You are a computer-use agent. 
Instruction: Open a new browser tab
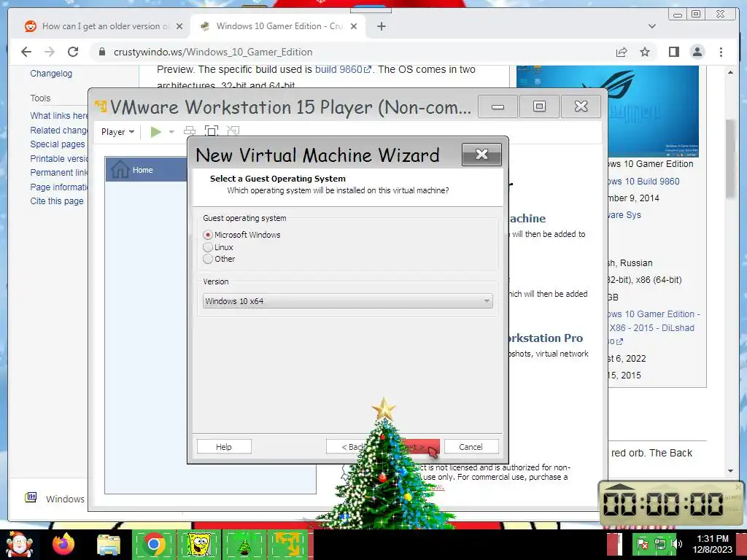tap(382, 26)
